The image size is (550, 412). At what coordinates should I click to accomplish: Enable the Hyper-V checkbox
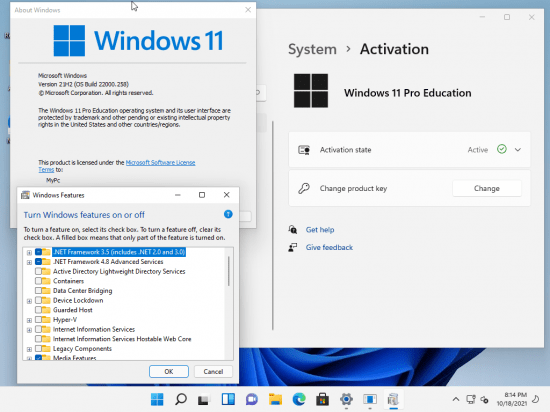(x=38, y=320)
